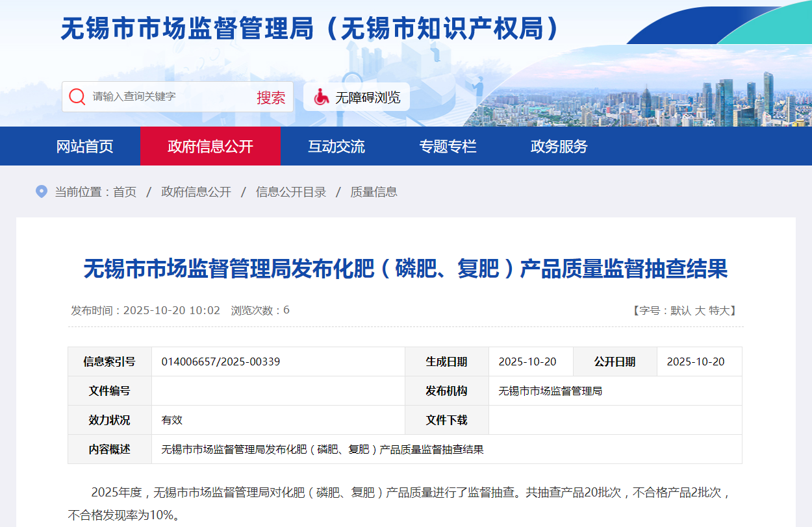Set font size to 特大
The width and height of the screenshot is (812, 527).
pyautogui.click(x=719, y=311)
